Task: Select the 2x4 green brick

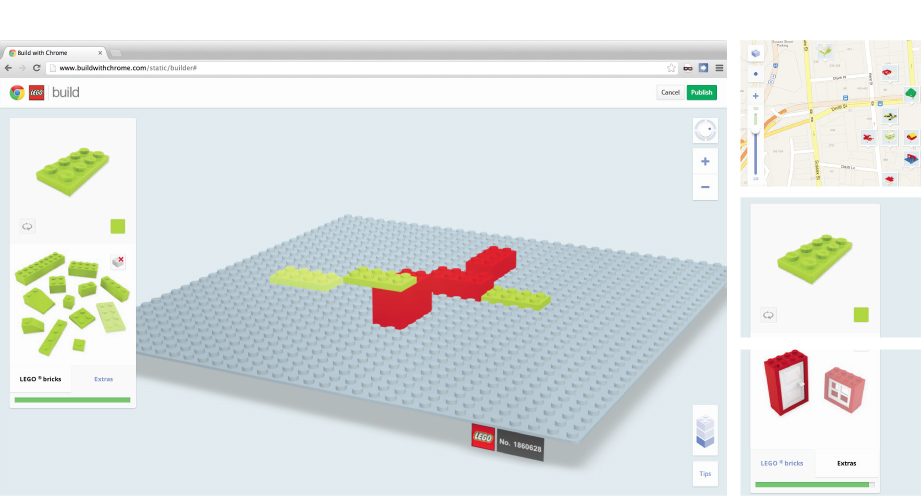Action: [x=83, y=269]
